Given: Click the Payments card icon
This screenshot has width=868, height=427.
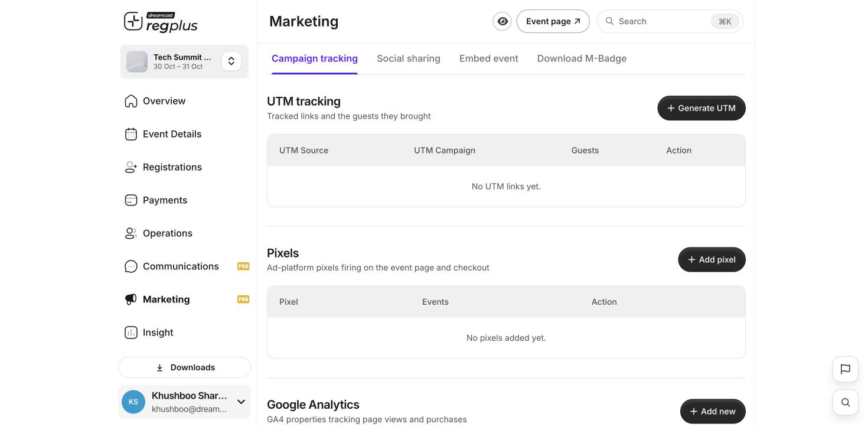Looking at the screenshot, I should pos(131,200).
